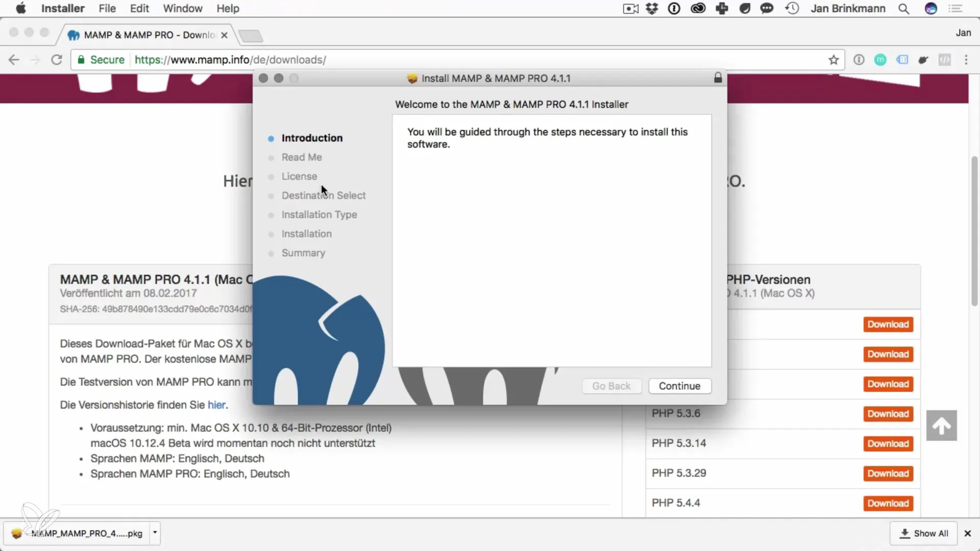Open the Apple menu
This screenshot has height=551, width=980.
click(20, 8)
